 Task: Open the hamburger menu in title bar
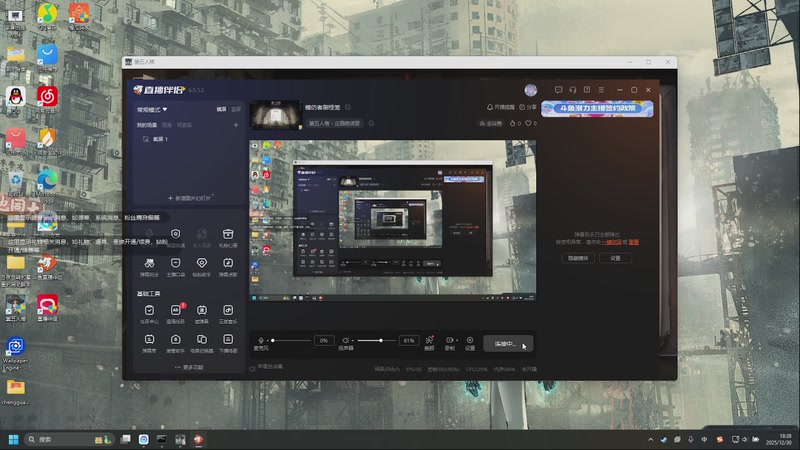tap(602, 90)
